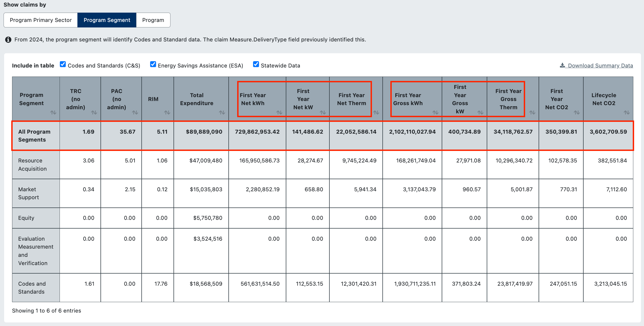Sort by Total Expenditure column arrows
The image size is (644, 326).
222,113
